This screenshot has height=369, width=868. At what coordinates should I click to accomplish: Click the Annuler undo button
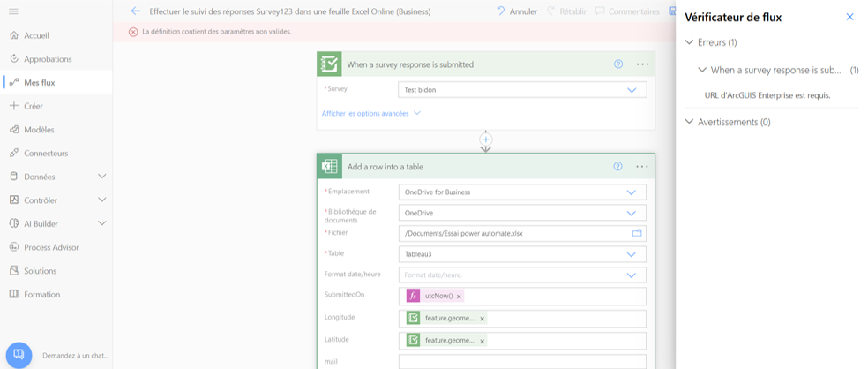coord(516,11)
